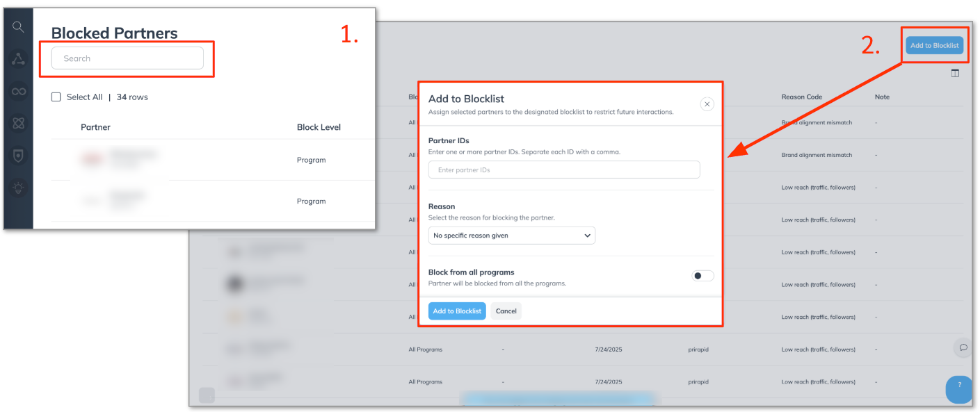980x412 pixels.
Task: Open the chat bubble icon
Action: click(x=963, y=347)
